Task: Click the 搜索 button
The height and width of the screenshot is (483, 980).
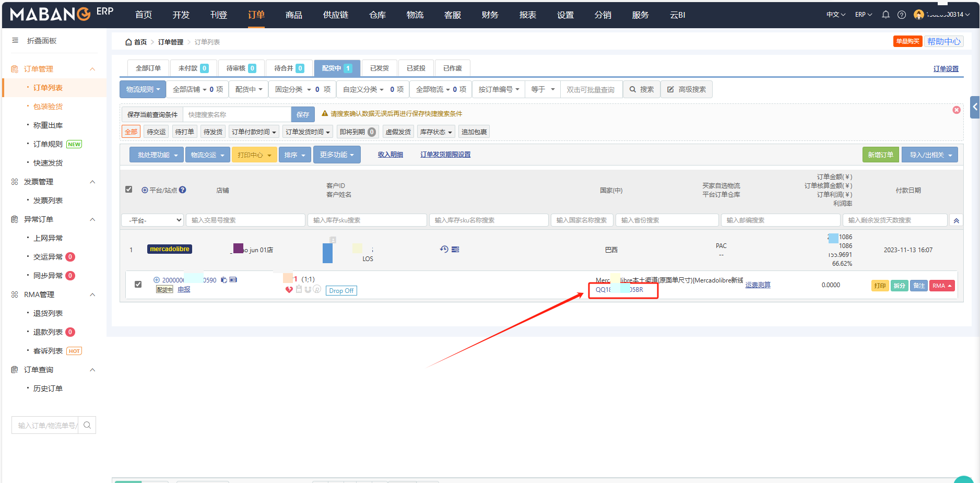Action: point(642,89)
